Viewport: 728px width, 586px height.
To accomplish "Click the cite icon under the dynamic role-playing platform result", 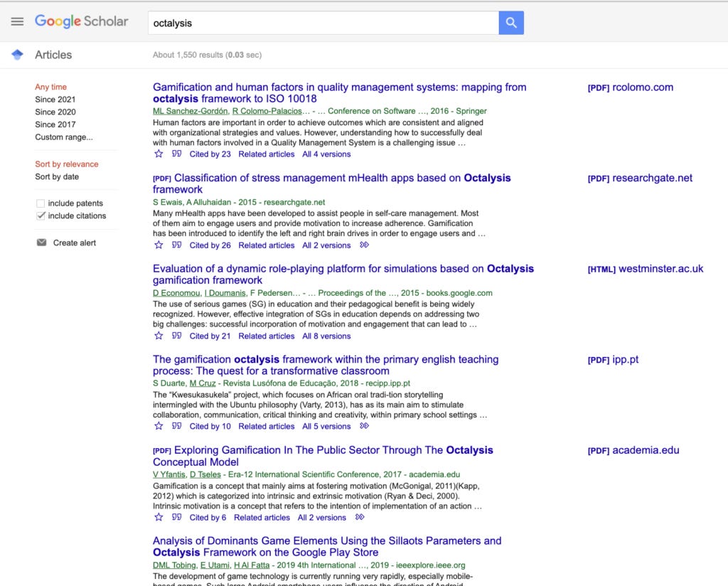I will pyautogui.click(x=176, y=336).
